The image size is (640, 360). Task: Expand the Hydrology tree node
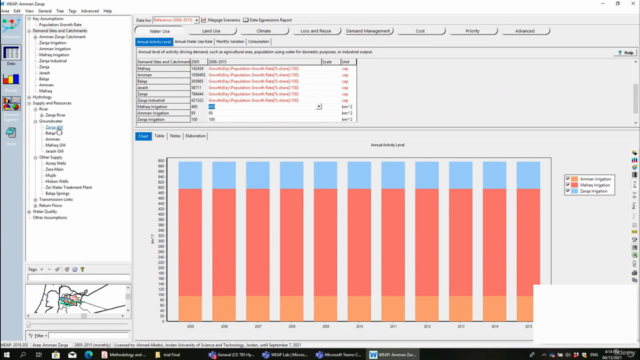[x=29, y=97]
